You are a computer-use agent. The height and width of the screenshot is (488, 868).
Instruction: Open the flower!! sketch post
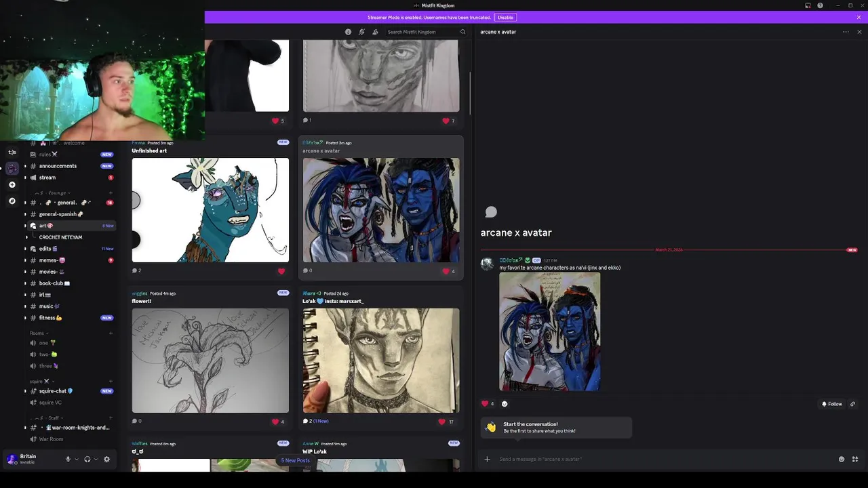(210, 361)
